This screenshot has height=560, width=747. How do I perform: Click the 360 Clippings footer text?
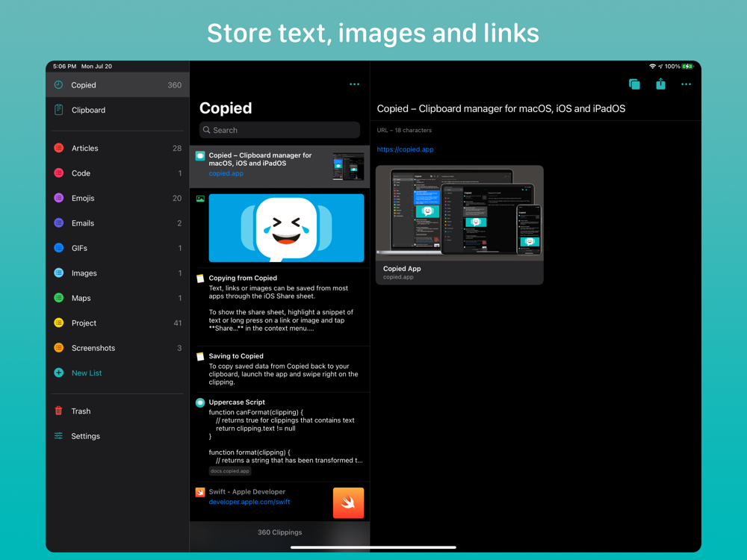(279, 532)
